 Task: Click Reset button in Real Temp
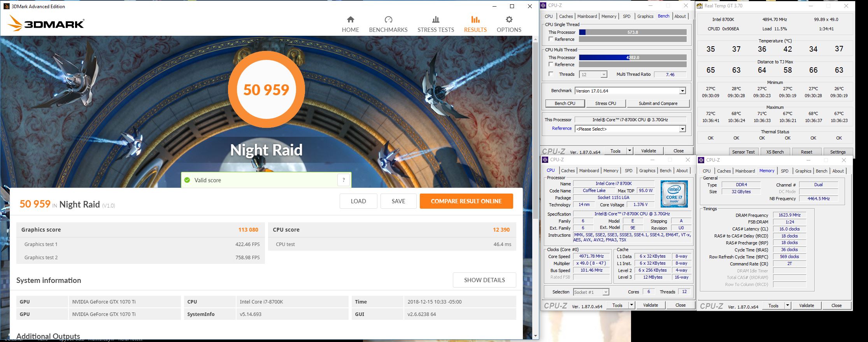pos(807,152)
